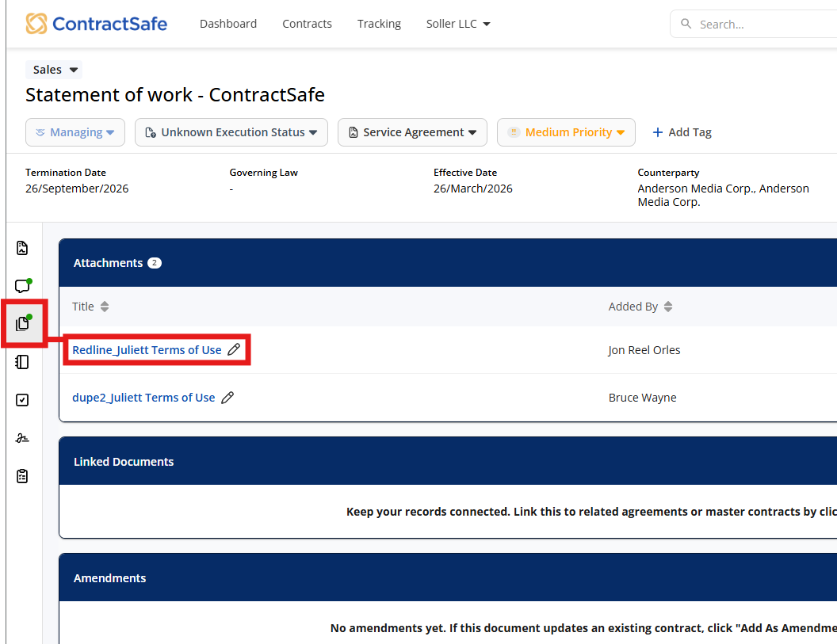Image resolution: width=837 pixels, height=644 pixels.
Task: Click the ContractSafe logo
Action: [x=96, y=24]
